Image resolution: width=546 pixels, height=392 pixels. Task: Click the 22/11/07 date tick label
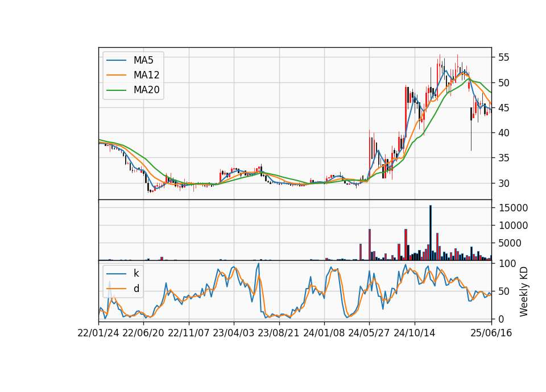[x=189, y=333]
